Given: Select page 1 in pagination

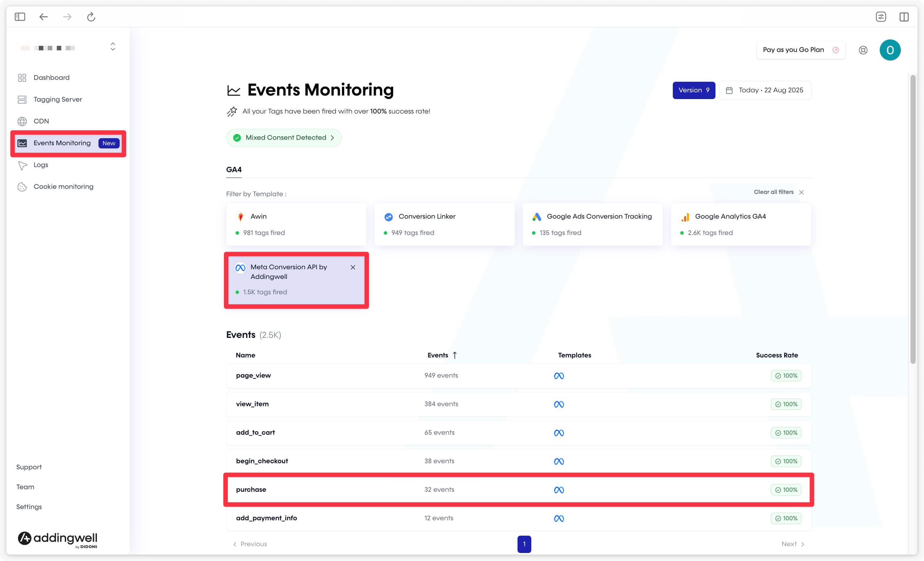Looking at the screenshot, I should [524, 544].
